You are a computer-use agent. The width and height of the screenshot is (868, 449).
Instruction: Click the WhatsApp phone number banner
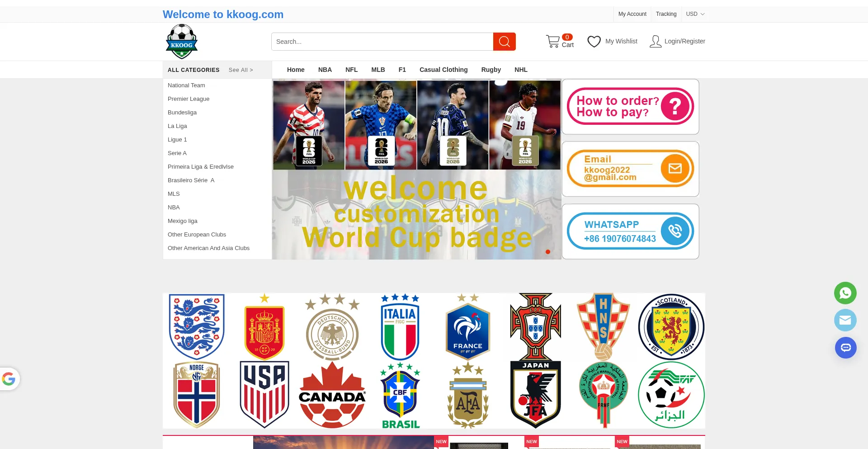click(630, 232)
